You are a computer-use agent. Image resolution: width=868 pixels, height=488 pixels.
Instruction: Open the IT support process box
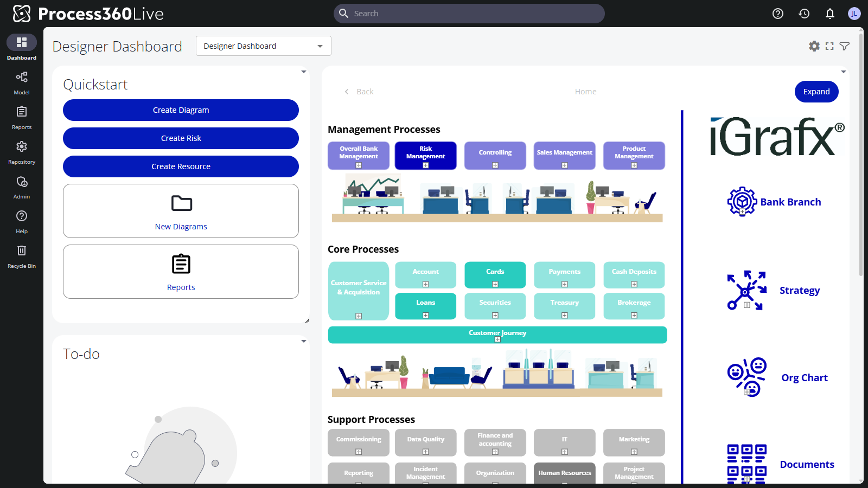click(x=565, y=443)
